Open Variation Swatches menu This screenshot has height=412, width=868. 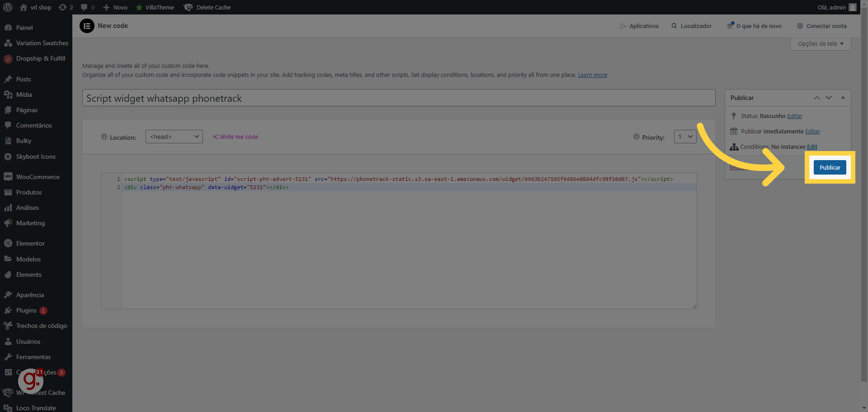pos(36,43)
